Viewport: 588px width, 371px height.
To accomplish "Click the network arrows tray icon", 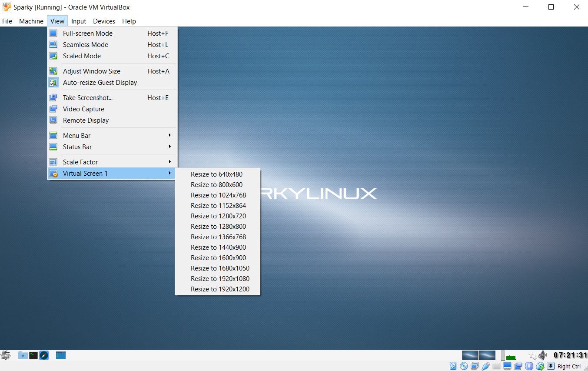I will 533,356.
